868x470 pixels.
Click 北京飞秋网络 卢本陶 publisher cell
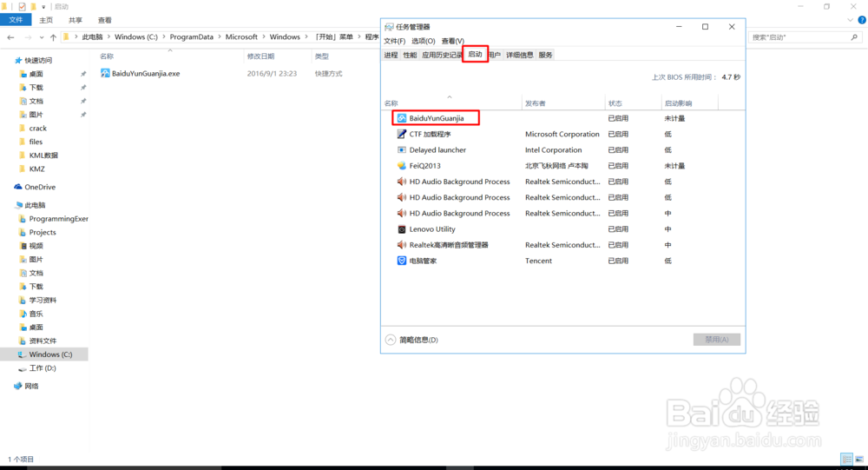557,166
